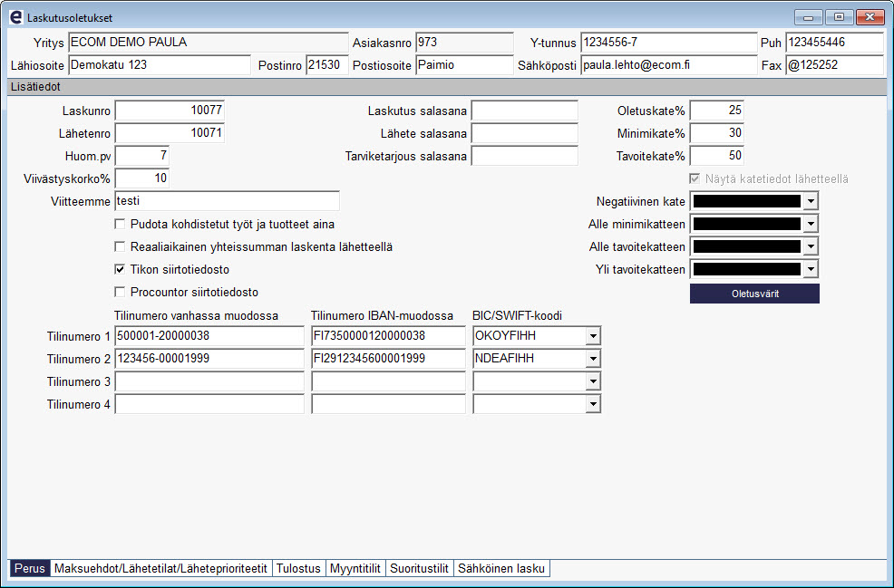Close the Laskutusoletukset window
The height and width of the screenshot is (588, 894).
pos(870,17)
